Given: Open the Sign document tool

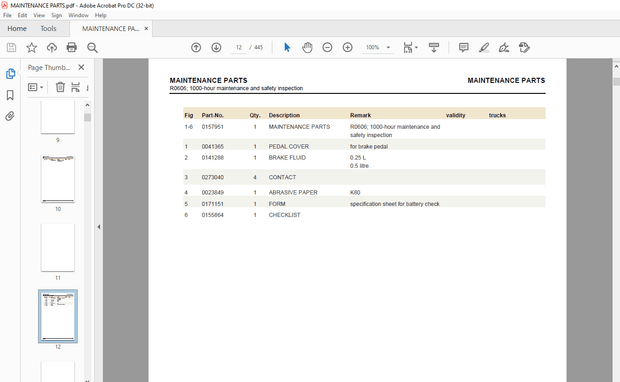Looking at the screenshot, I should tap(504, 47).
